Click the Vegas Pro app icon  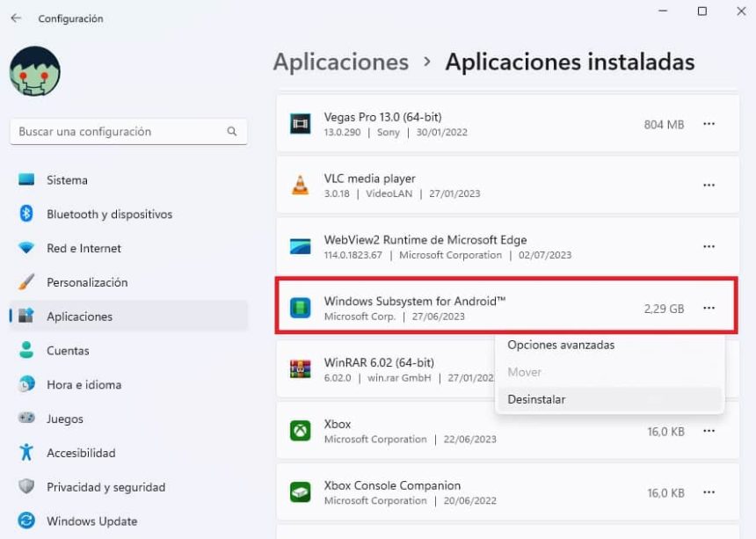(x=300, y=124)
